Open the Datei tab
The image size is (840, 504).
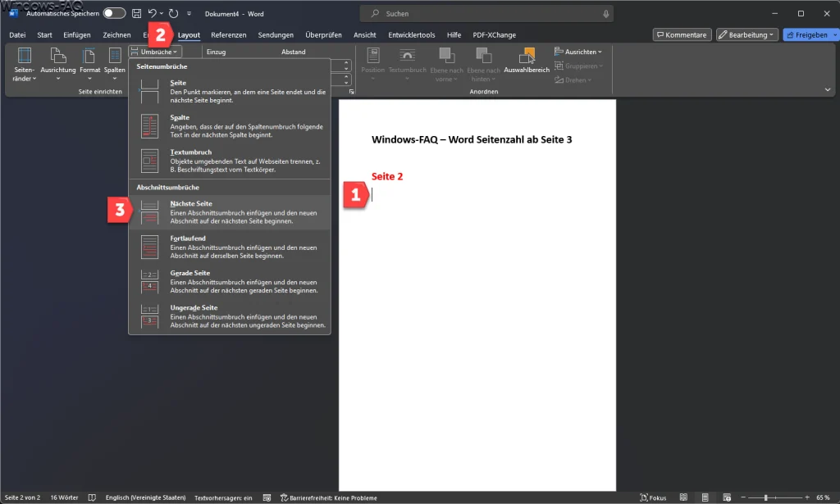17,34
